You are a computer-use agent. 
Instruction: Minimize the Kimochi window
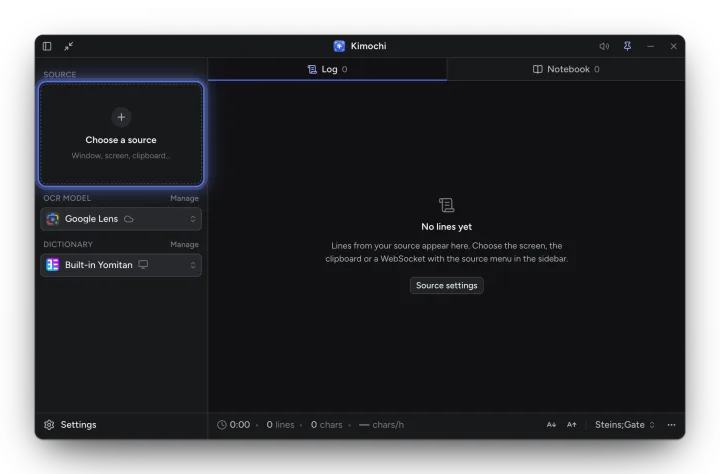click(651, 46)
